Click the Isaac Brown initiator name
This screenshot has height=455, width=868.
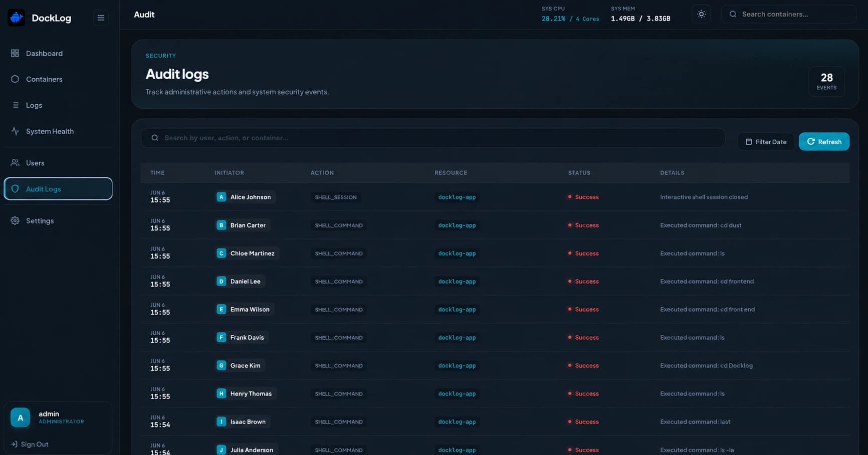(x=248, y=421)
